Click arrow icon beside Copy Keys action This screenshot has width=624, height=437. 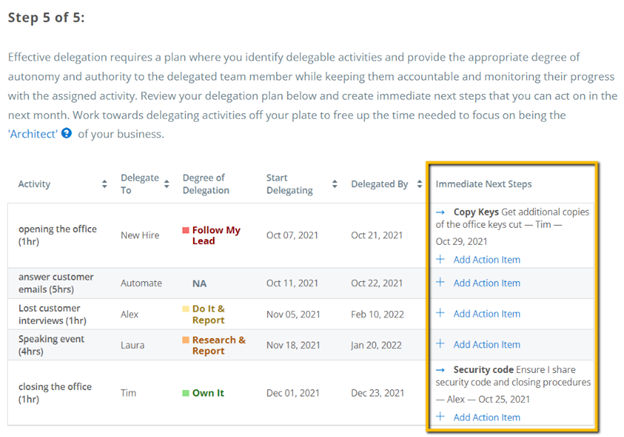point(440,212)
